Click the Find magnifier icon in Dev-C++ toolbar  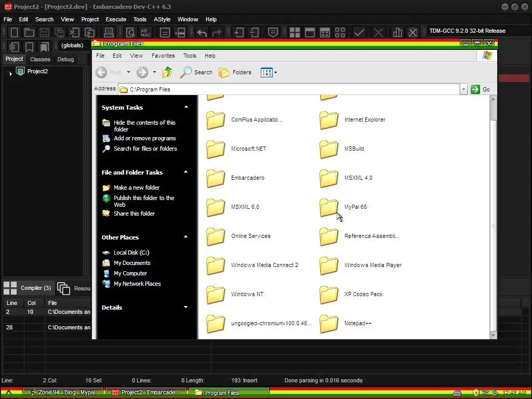(x=130, y=33)
